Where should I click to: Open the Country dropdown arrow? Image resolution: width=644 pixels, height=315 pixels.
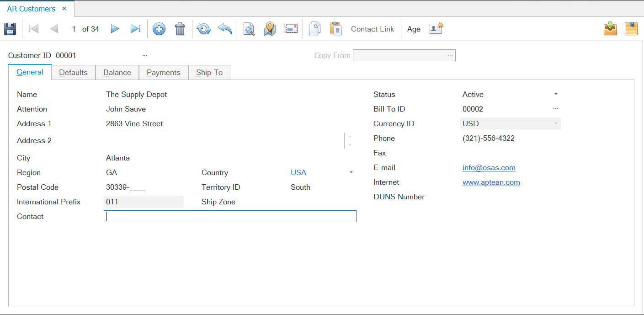(x=351, y=172)
